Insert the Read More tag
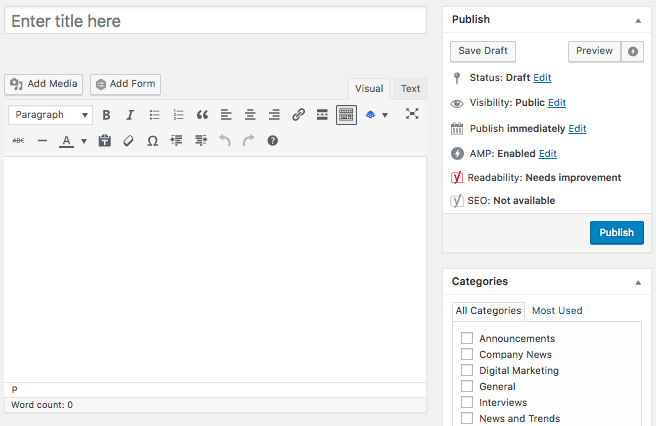The width and height of the screenshot is (656, 426). [322, 115]
